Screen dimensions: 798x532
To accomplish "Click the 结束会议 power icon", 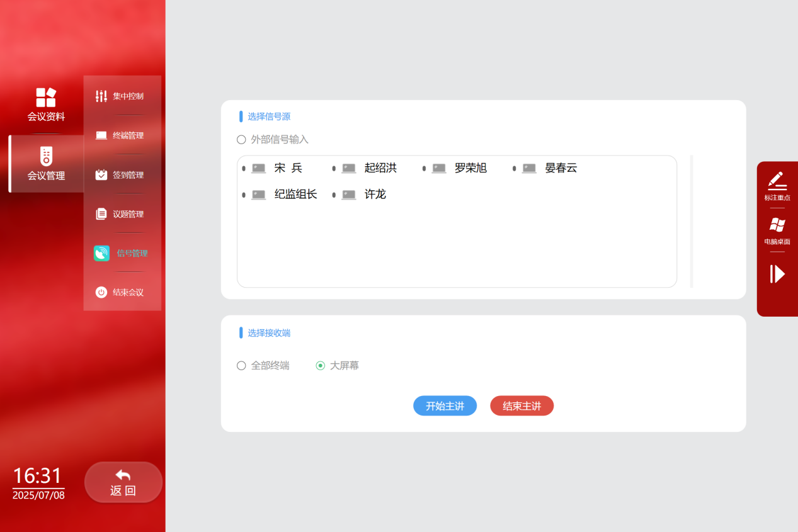I will tap(101, 292).
